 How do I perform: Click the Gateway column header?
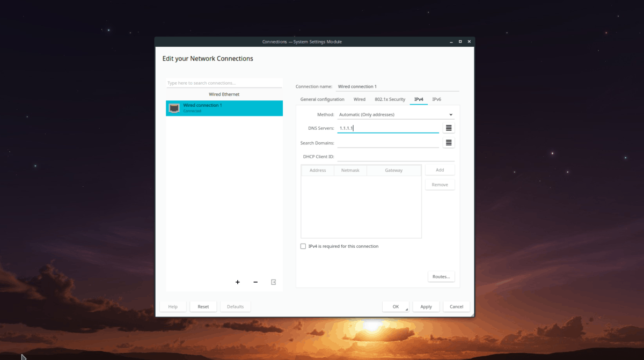[x=394, y=170]
